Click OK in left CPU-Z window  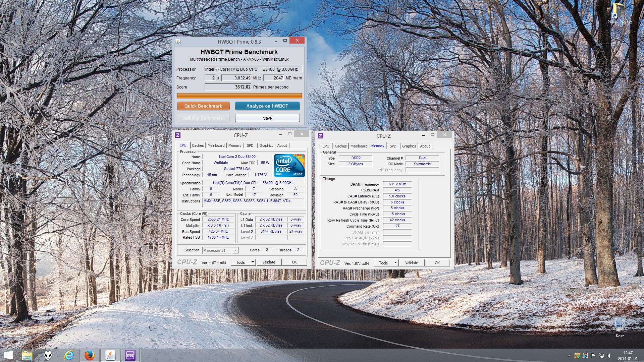point(294,262)
